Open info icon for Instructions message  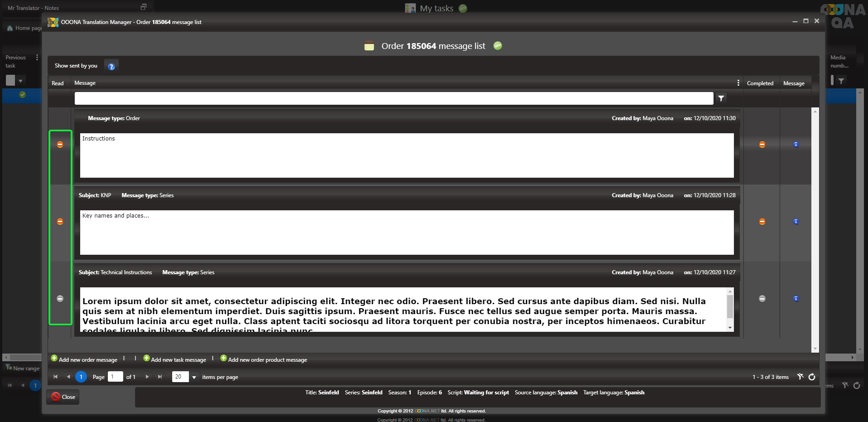pyautogui.click(x=796, y=145)
